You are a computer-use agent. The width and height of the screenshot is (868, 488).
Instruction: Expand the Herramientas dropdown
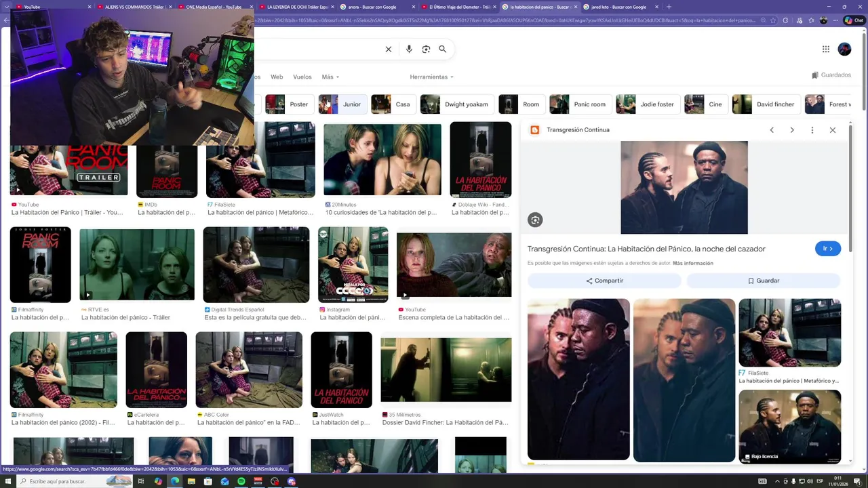431,77
